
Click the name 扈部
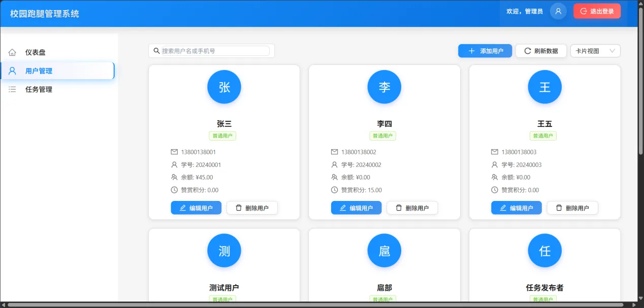[x=384, y=288]
